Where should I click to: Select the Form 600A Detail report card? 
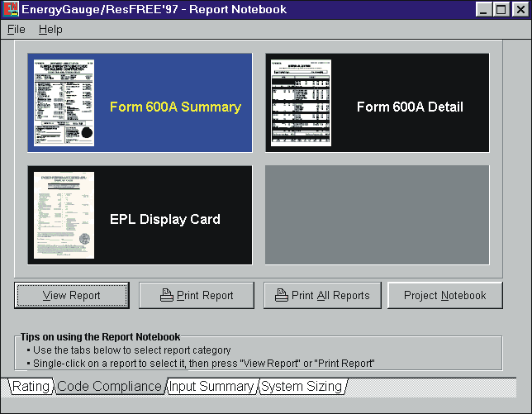378,102
